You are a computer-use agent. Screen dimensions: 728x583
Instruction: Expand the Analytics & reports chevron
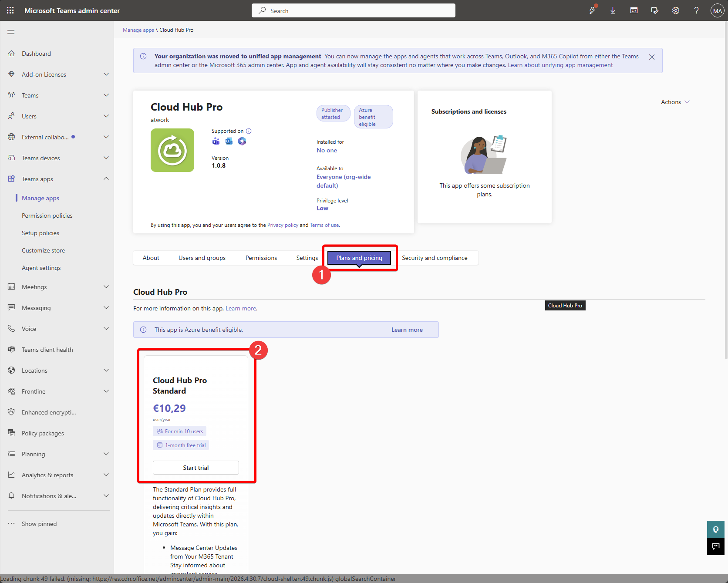(x=106, y=475)
